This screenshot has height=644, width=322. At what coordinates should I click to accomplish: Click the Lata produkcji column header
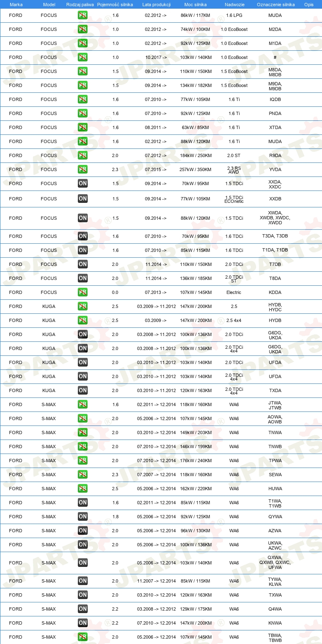[156, 4]
